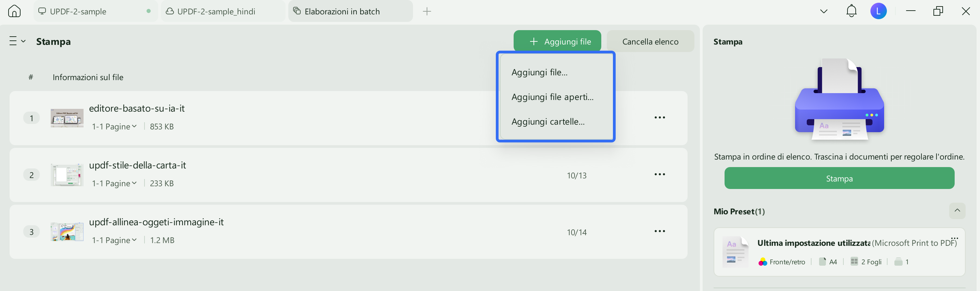Expand page range of updf-allinea-oggeti-immagine-it
Image resolution: width=980 pixels, height=291 pixels.
(114, 240)
